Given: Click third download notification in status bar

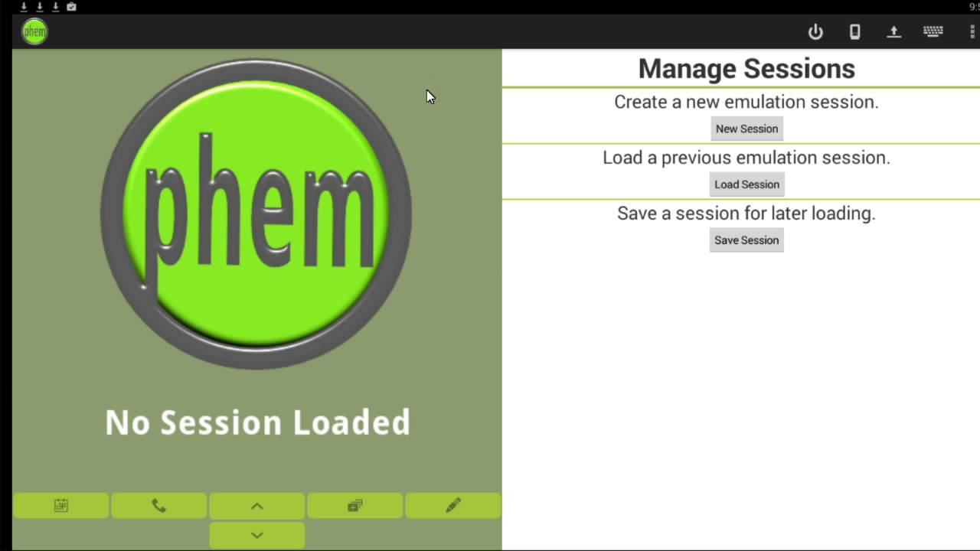Looking at the screenshot, I should pos(55,7).
